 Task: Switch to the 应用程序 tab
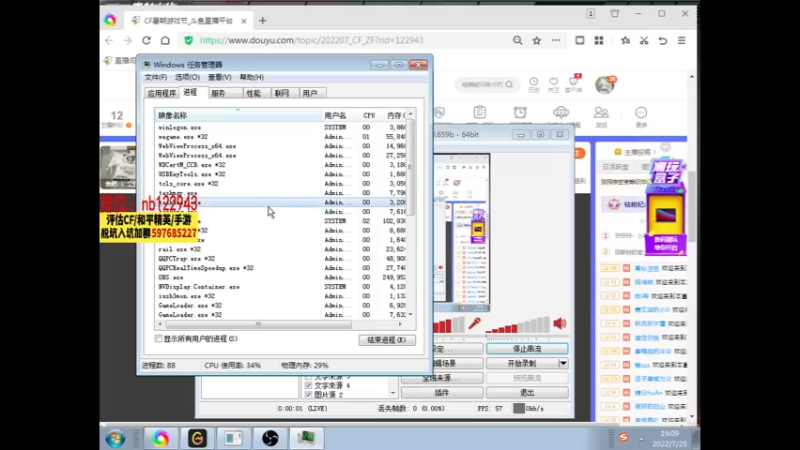pyautogui.click(x=162, y=93)
